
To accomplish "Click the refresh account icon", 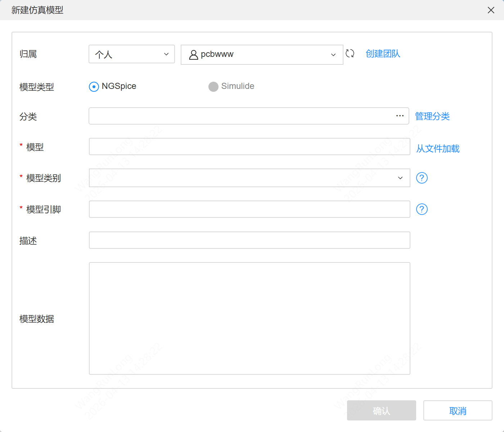I will click(350, 53).
